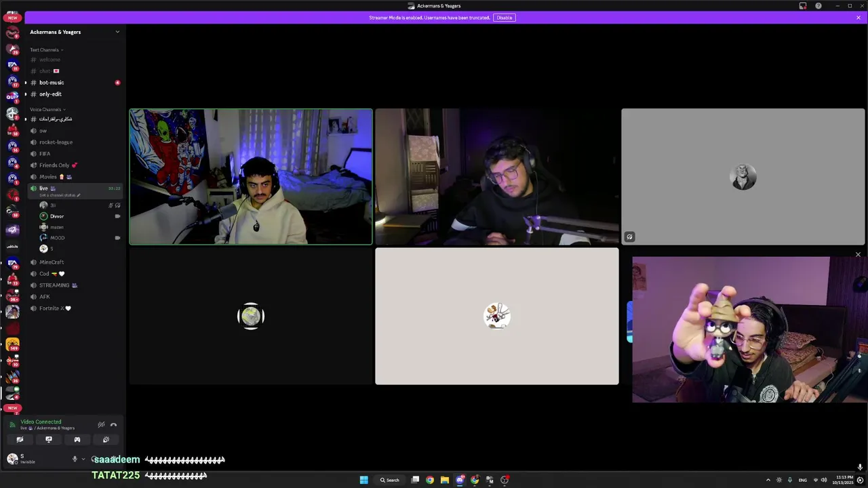Open the chat text channel
The image size is (868, 488).
75,71
